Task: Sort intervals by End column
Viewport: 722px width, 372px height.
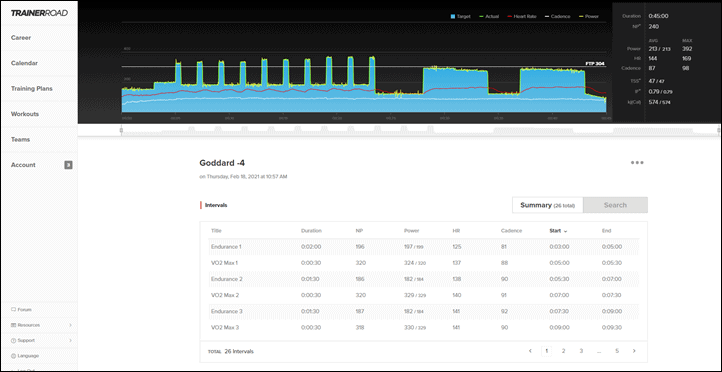Action: point(606,231)
